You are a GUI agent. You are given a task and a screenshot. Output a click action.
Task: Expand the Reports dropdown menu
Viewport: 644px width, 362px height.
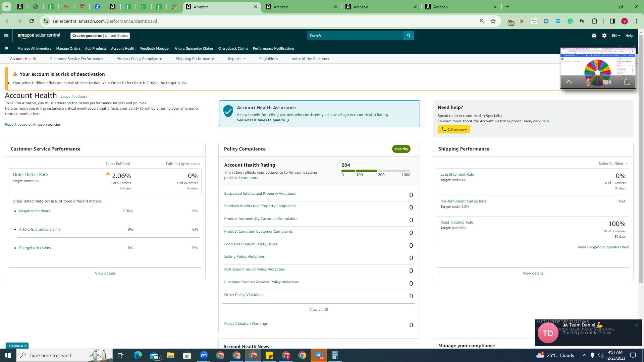(236, 59)
